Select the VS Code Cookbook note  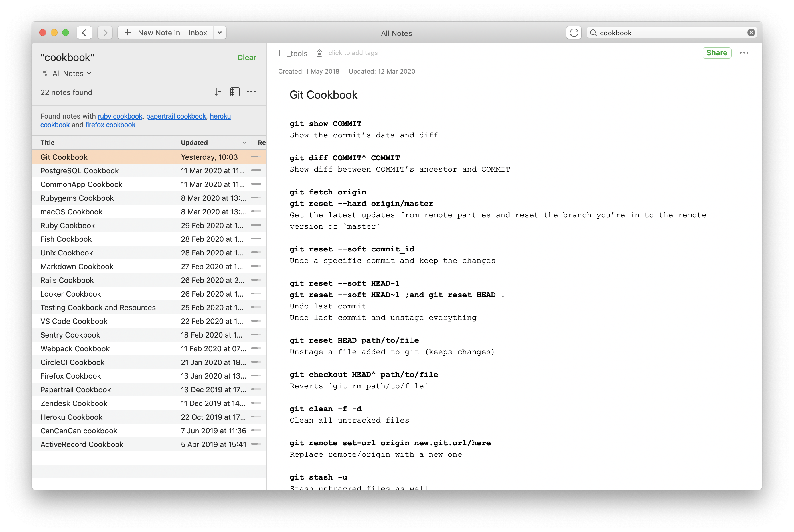point(74,321)
